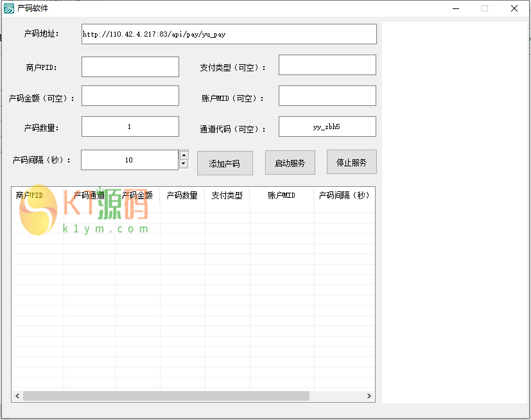Click the 产码软件 app icon in title bar
The image size is (531, 420).
tap(9, 8)
